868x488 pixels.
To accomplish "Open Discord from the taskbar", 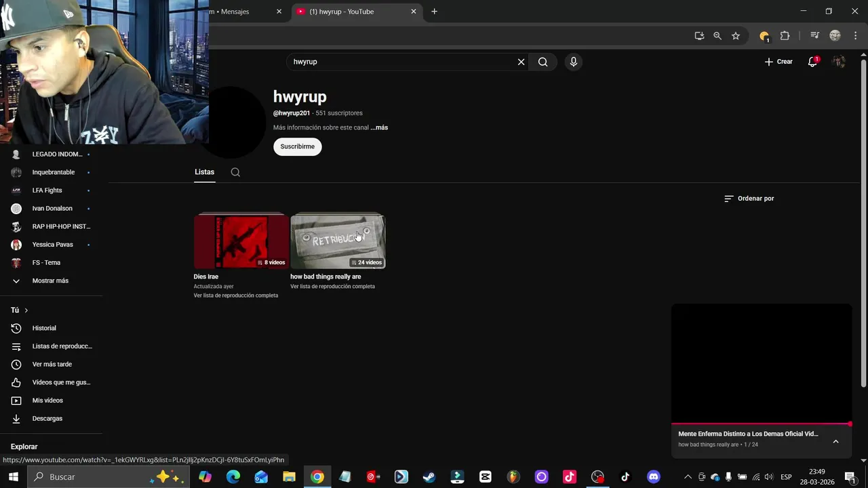I will tap(653, 477).
